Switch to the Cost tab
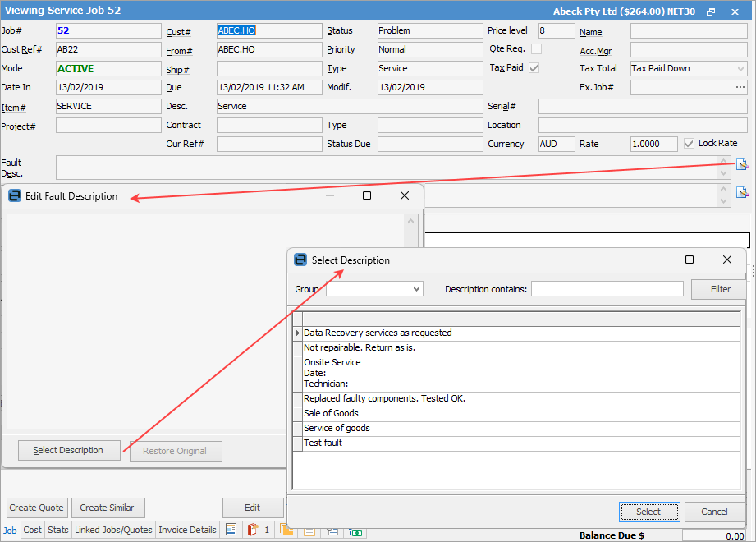The height and width of the screenshot is (542, 756). (33, 531)
